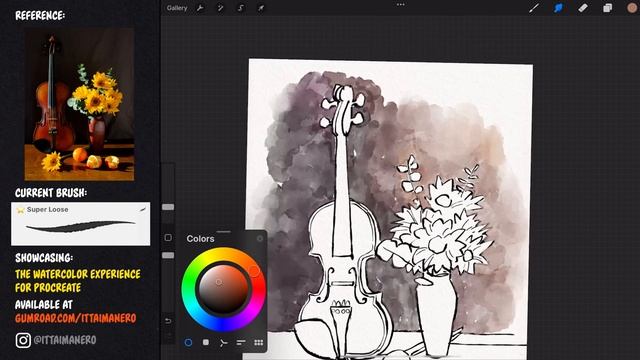Click the Super Loose brush preview
Viewport: 640px width, 360px height.
coord(80,224)
